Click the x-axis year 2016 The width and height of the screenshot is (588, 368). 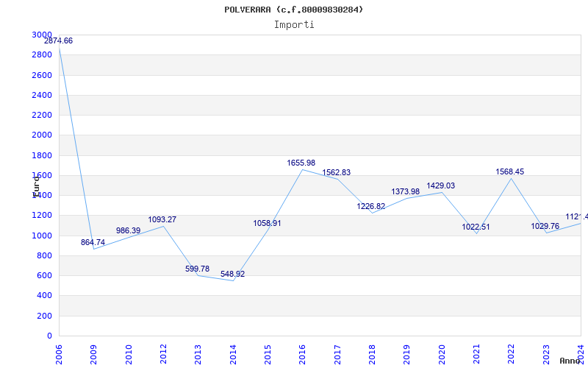[x=302, y=355]
